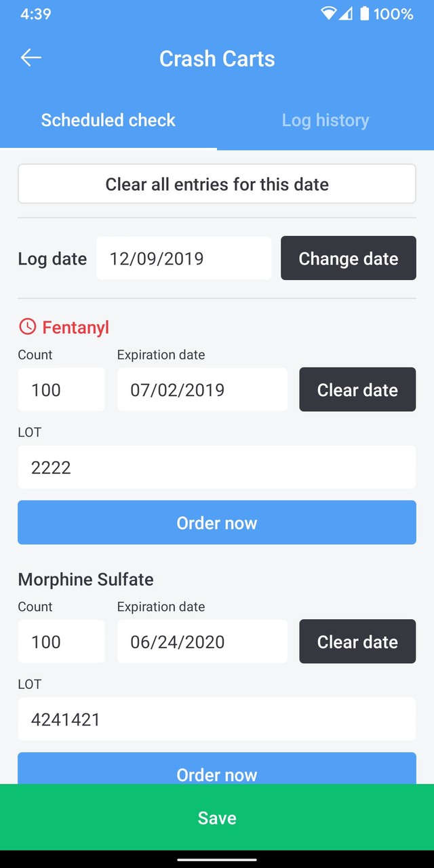Tap Clear all entries for this date

(217, 184)
